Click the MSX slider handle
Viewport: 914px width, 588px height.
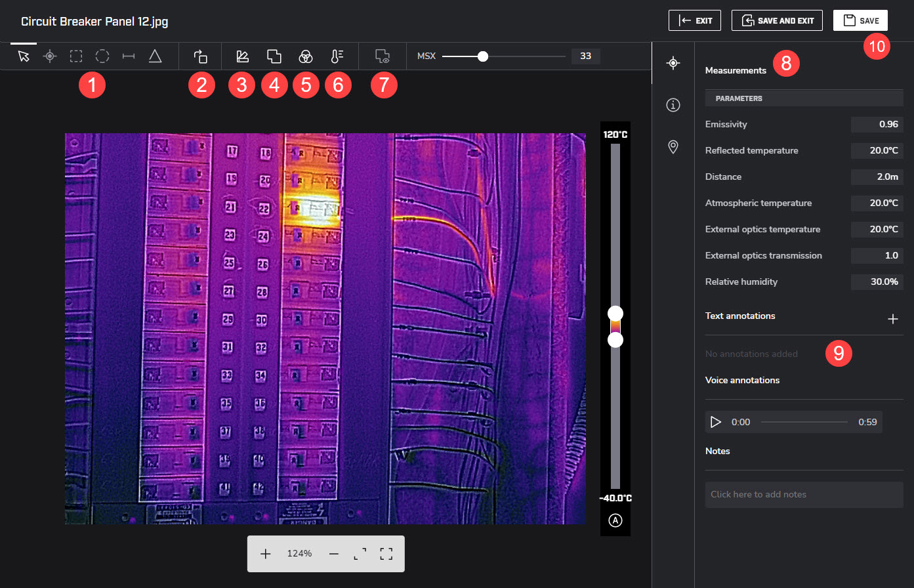pos(483,56)
